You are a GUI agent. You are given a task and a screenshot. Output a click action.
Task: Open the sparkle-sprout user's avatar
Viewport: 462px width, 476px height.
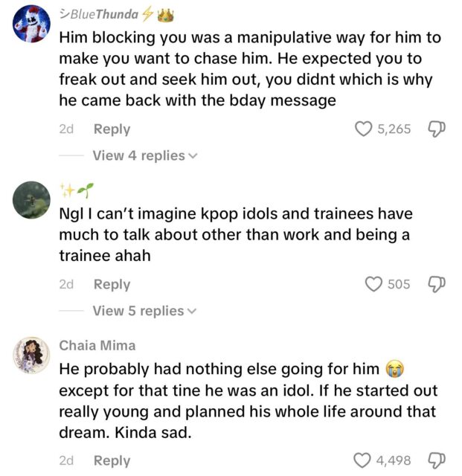(31, 200)
